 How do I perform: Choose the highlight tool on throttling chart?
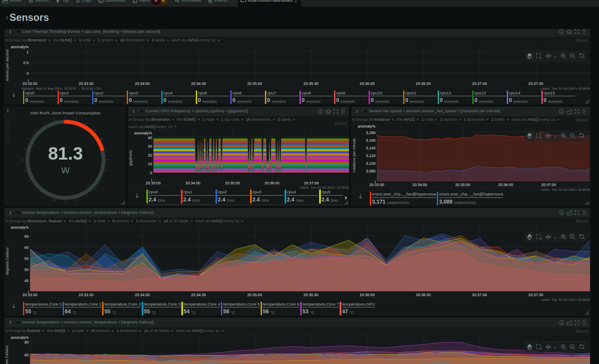548,56
